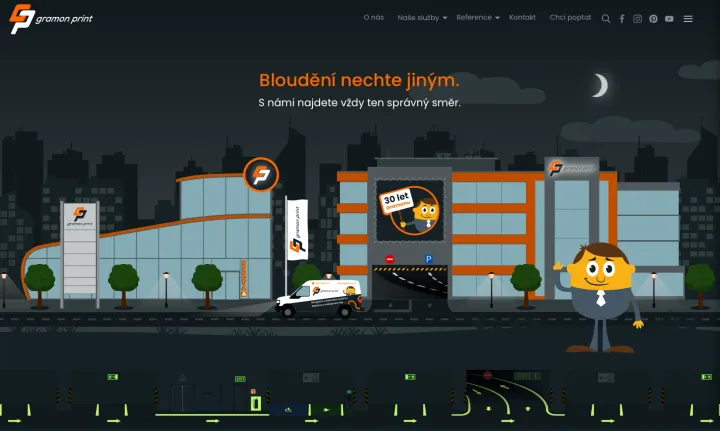Open the Pinterest icon link
The width and height of the screenshot is (720, 431).
point(653,19)
